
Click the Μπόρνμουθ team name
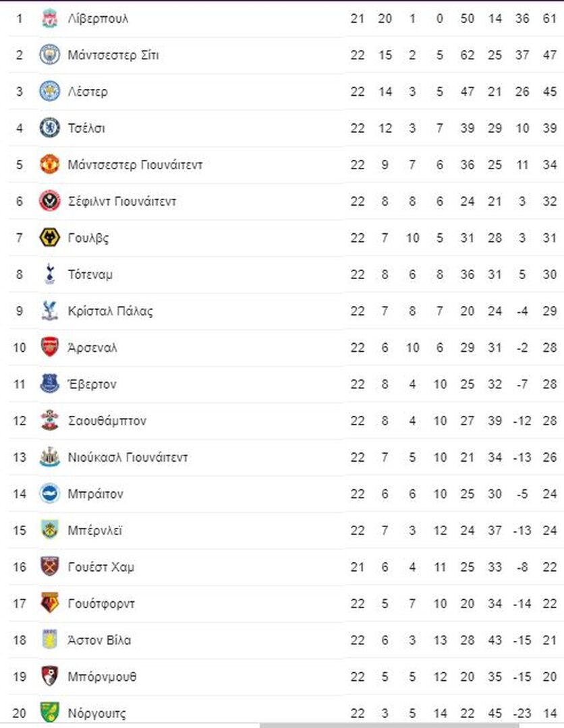click(x=102, y=677)
